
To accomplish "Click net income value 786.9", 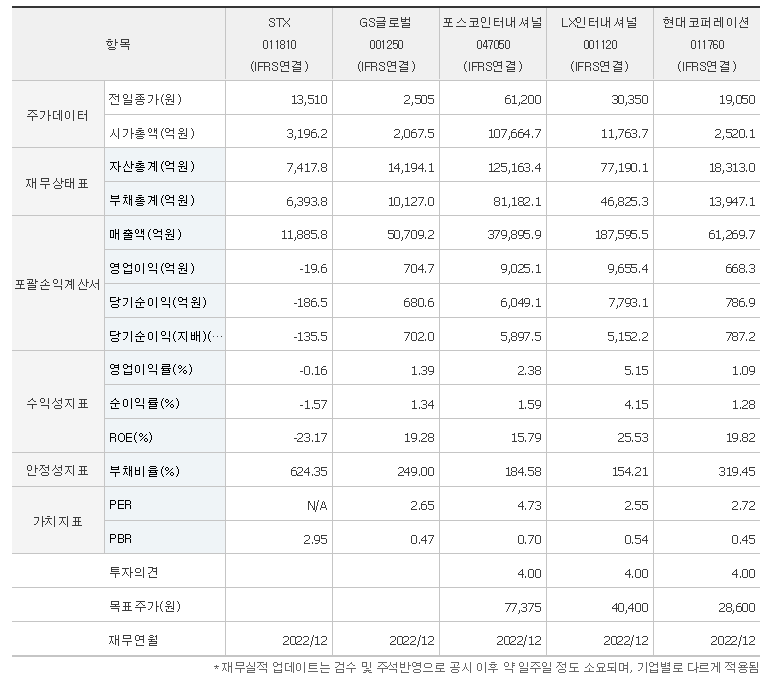I will pyautogui.click(x=740, y=302).
